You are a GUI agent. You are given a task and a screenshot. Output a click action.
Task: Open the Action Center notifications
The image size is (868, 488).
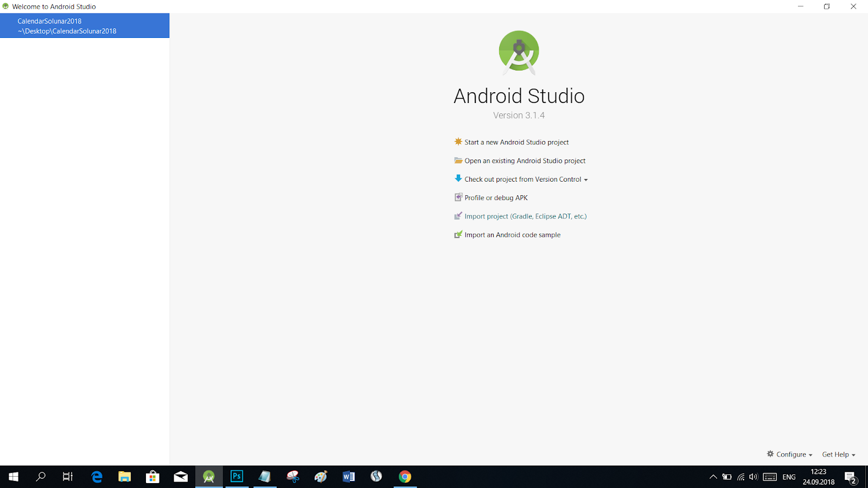pos(851,478)
